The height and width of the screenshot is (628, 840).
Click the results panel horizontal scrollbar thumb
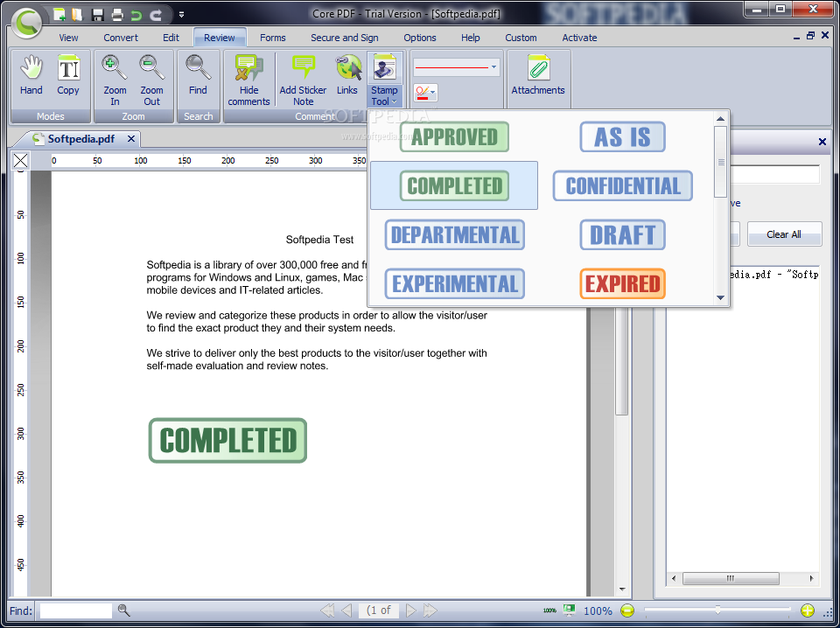[x=731, y=578]
